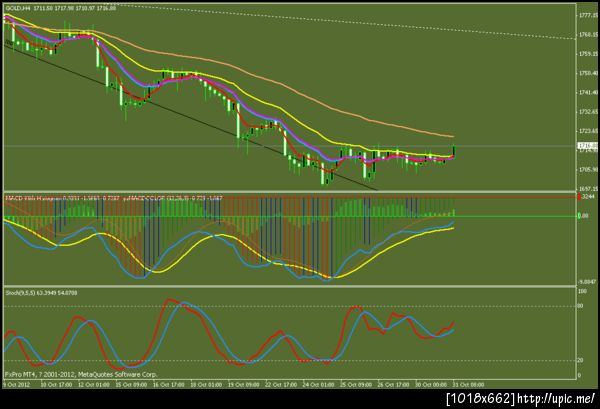Click the 24 Oct 01:00 time label
This screenshot has height=409, width=600.
click(319, 385)
